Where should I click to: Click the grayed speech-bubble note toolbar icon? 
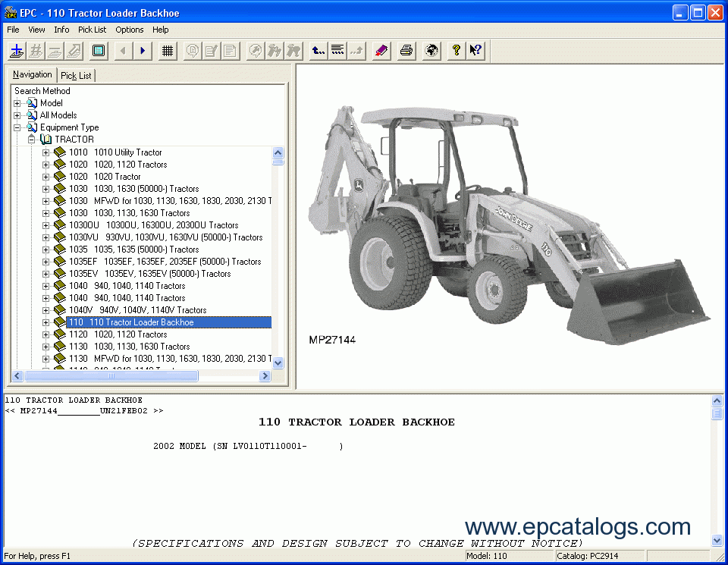tap(192, 51)
